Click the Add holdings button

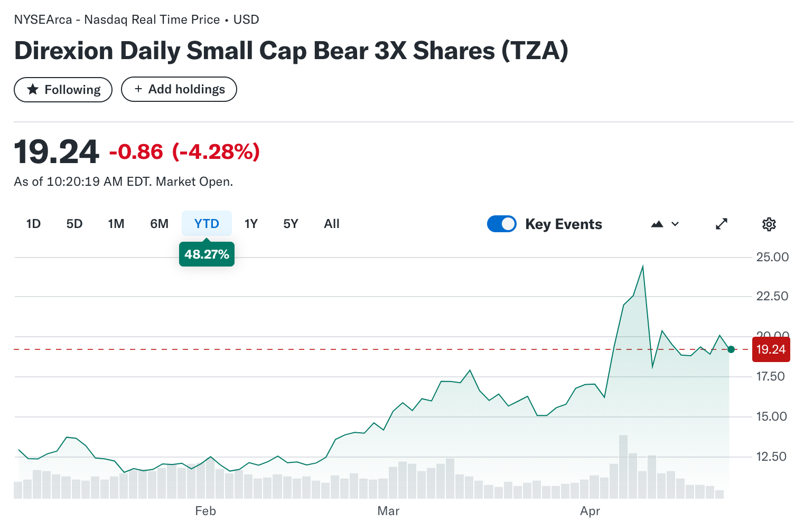pyautogui.click(x=179, y=89)
